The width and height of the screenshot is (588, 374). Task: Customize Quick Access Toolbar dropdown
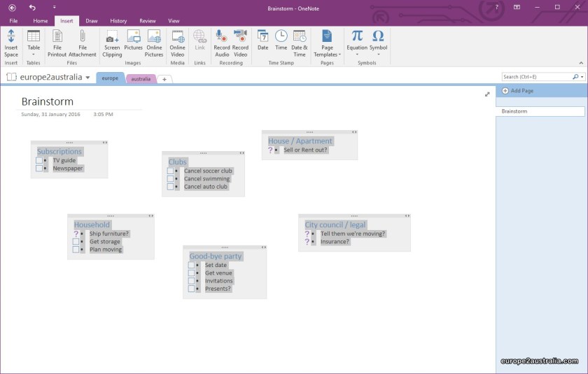click(55, 8)
